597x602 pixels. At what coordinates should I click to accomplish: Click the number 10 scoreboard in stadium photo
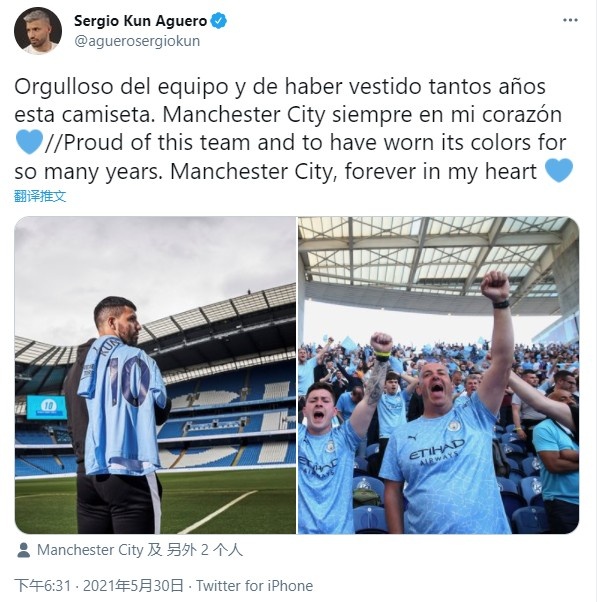[47, 407]
